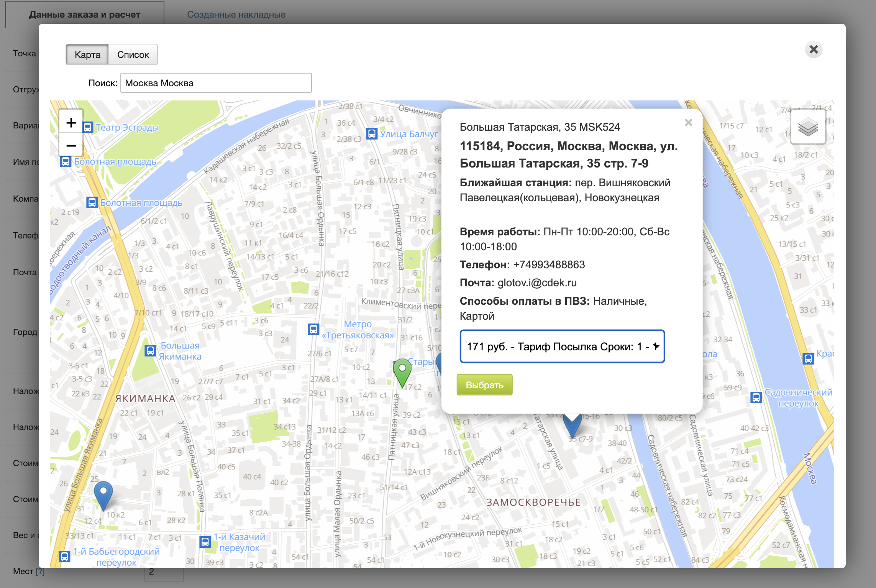The height and width of the screenshot is (588, 876).
Task: Zoom in the map with plus button
Action: click(x=71, y=123)
